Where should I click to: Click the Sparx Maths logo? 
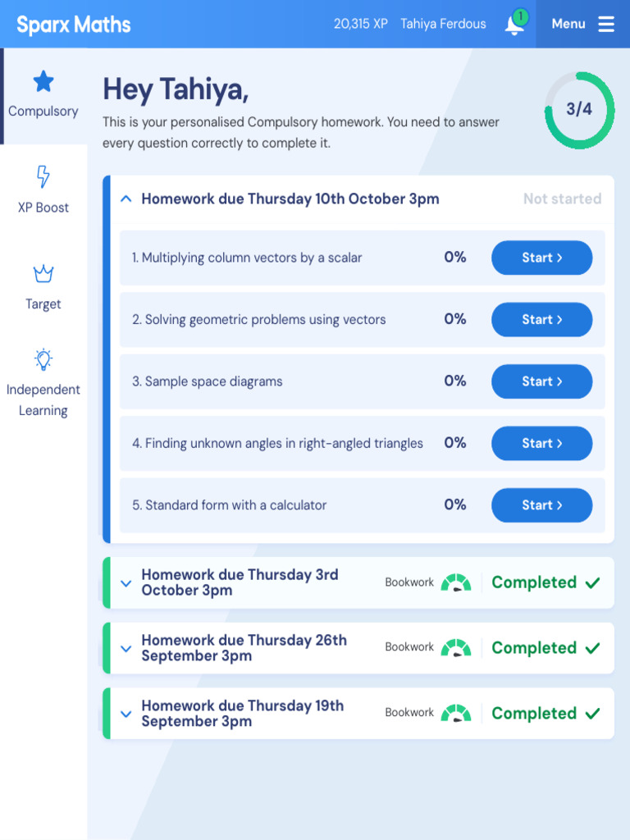click(74, 25)
